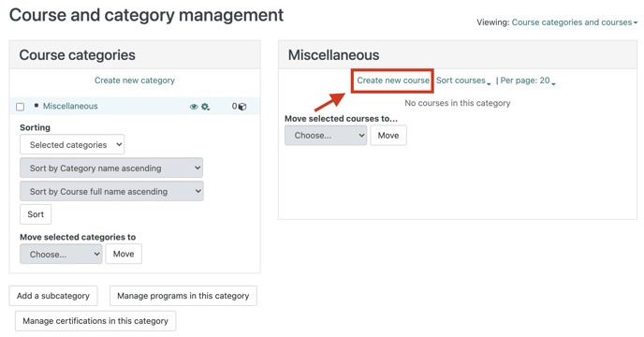Open Sort by Course full name ascending dropdown

[111, 192]
